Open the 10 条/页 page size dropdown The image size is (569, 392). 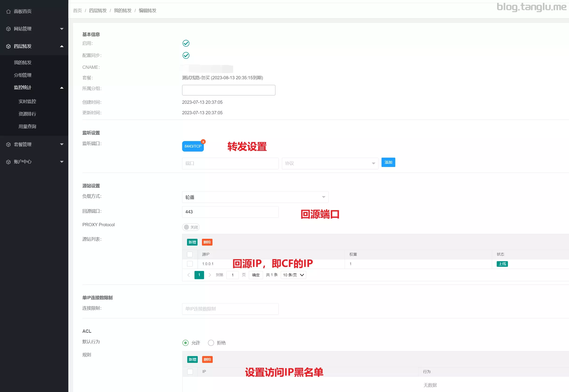click(x=293, y=275)
